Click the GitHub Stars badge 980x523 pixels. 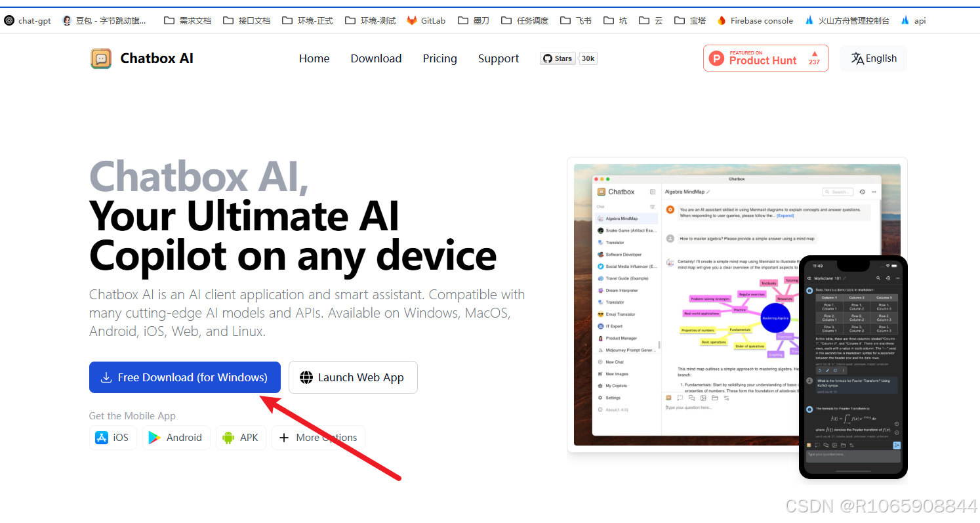click(x=557, y=58)
